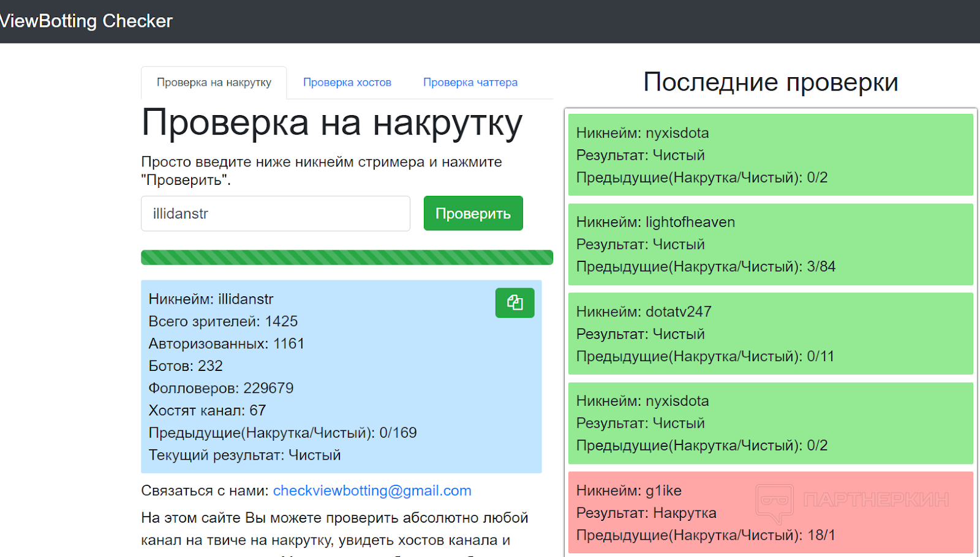The width and height of the screenshot is (980, 557).
Task: Click the text Никнейм: g1ike
Action: (x=629, y=490)
